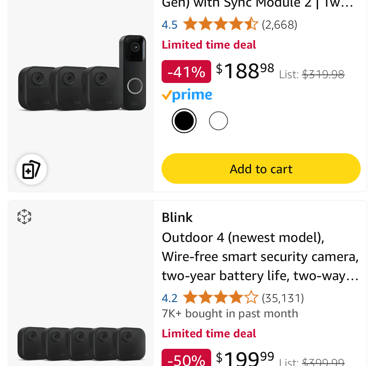This screenshot has height=366, width=375.
Task: Open the three cameras with doorbell image
Action: click(x=82, y=73)
